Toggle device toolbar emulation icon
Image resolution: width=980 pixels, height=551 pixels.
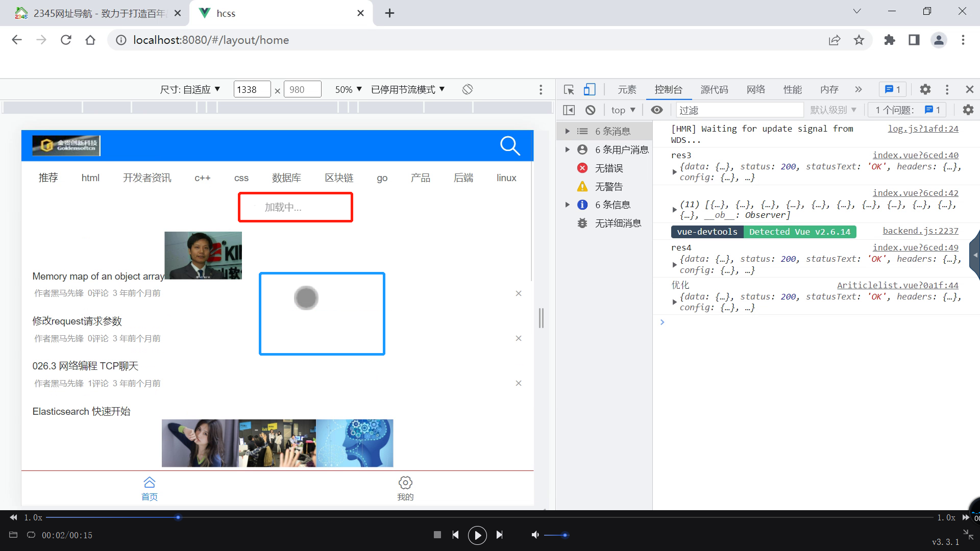pyautogui.click(x=590, y=90)
